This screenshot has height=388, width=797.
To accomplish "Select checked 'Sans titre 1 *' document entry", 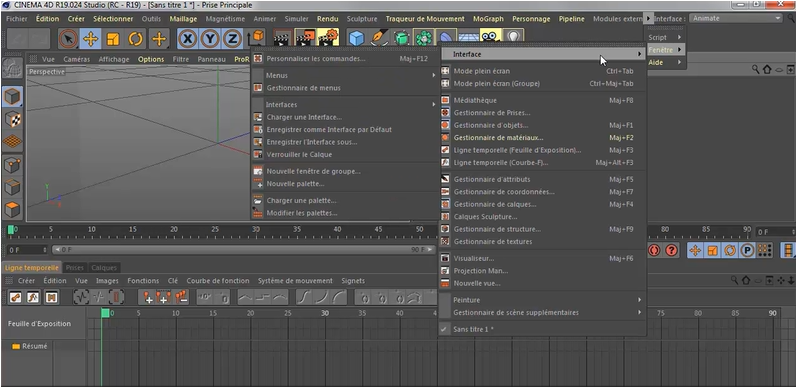I will click(542, 329).
